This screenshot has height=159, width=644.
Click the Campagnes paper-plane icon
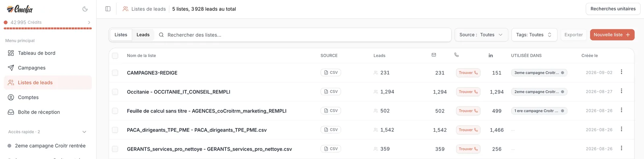click(11, 68)
